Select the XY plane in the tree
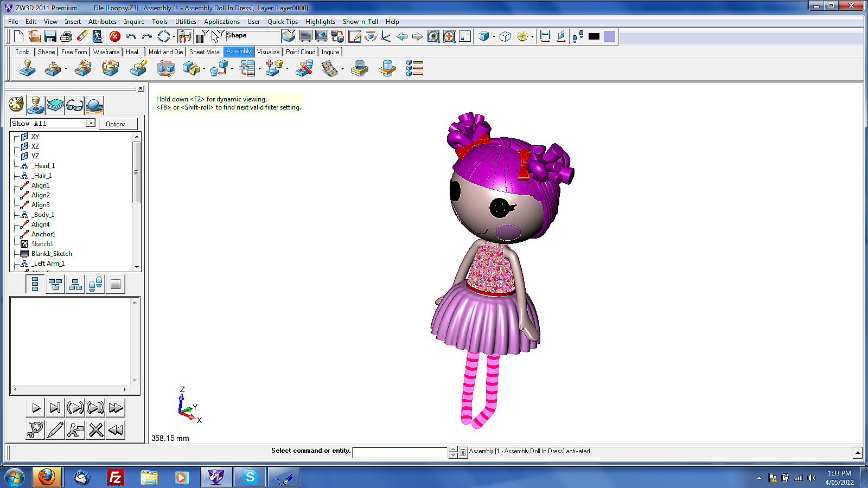 (35, 137)
